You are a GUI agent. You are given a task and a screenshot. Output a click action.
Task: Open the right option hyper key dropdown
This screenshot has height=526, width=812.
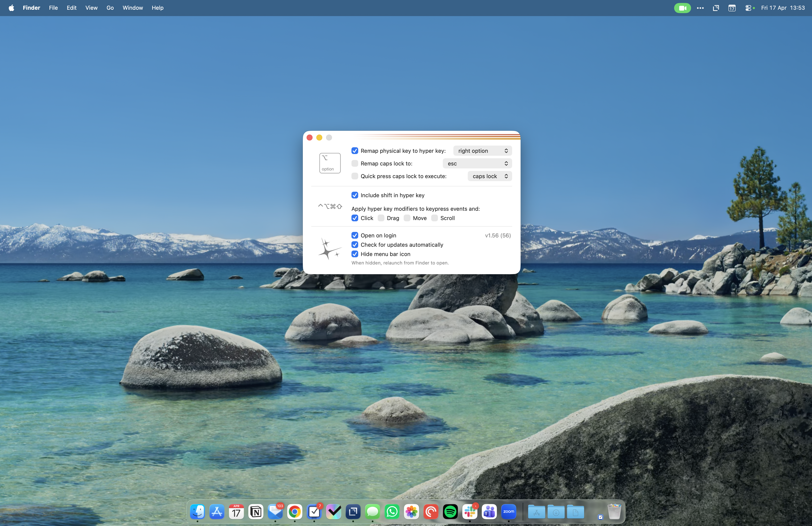[x=482, y=150]
